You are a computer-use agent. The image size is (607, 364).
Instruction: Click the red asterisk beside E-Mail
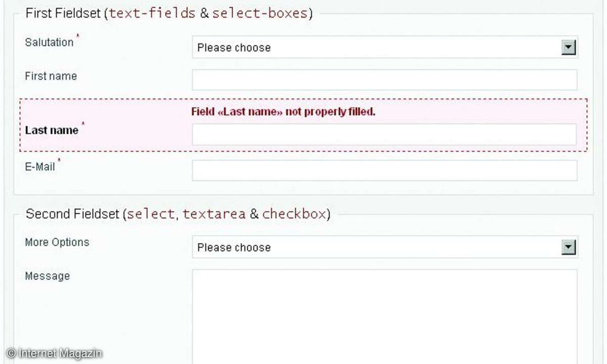coord(59,160)
